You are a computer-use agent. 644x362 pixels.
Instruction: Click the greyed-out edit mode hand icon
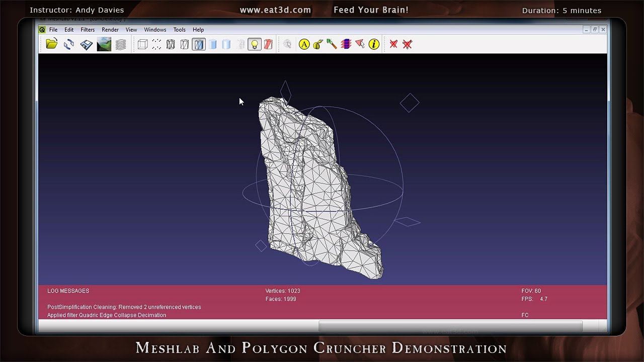point(287,44)
